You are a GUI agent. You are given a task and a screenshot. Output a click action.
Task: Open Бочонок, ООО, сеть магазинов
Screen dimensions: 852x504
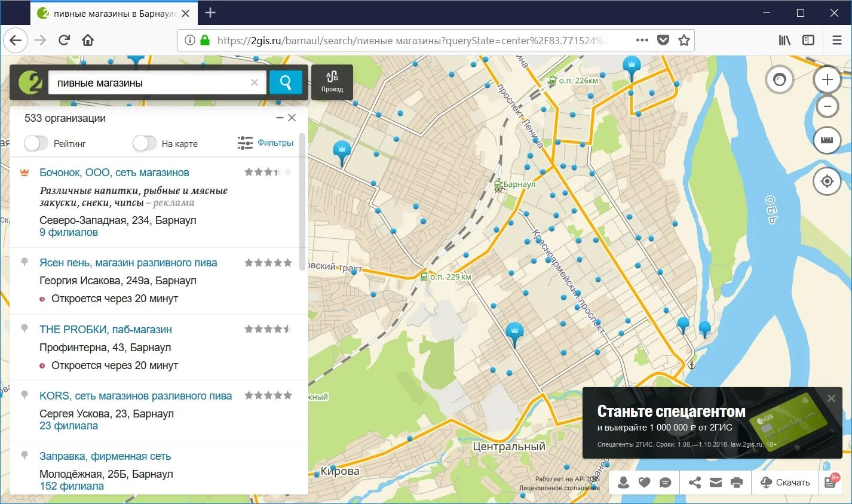pos(114,173)
